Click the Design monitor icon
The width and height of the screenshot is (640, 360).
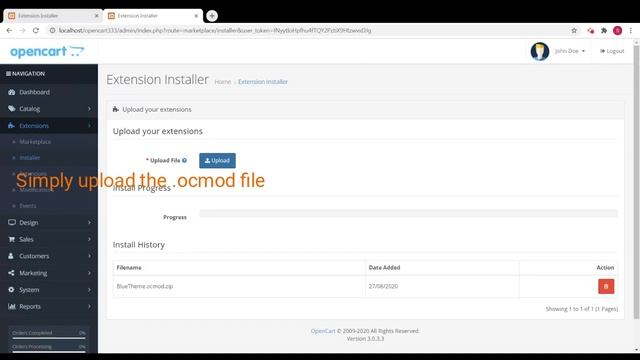pyautogui.click(x=11, y=223)
